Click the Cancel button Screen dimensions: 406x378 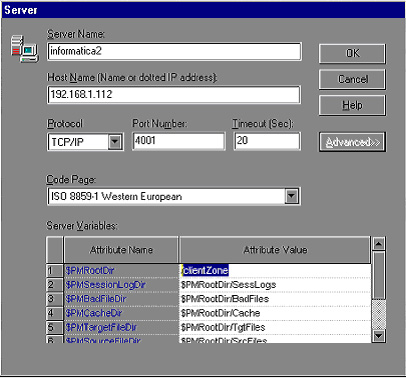coord(352,79)
